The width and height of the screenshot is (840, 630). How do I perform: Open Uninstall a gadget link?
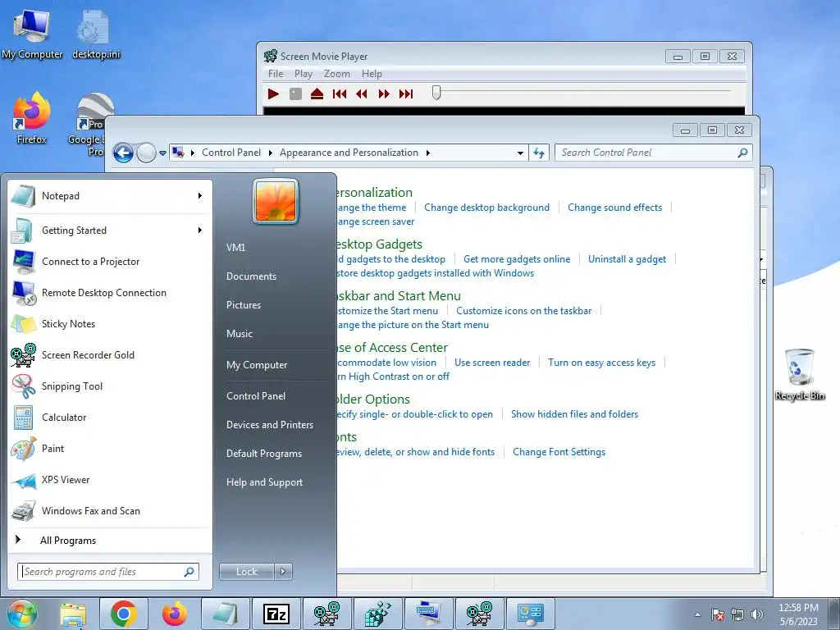point(627,259)
